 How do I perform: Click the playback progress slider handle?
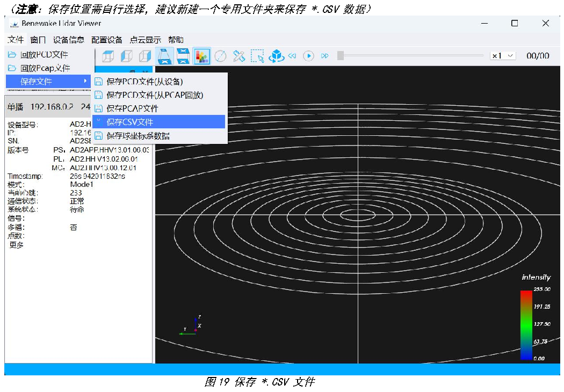[340, 55]
